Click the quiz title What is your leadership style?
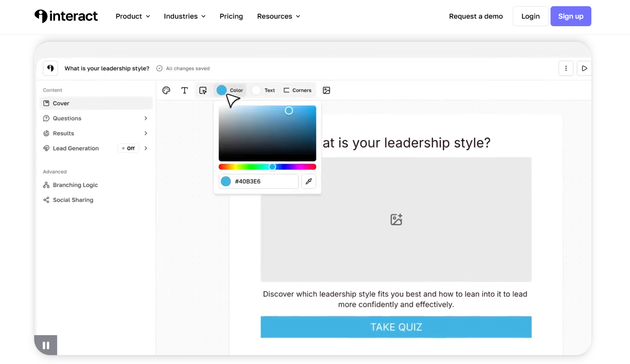 (x=107, y=68)
